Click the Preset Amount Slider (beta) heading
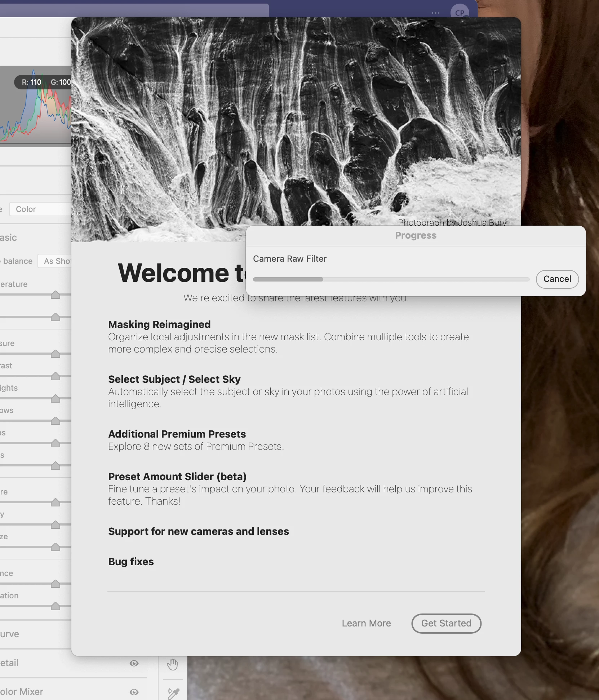Image resolution: width=599 pixels, height=700 pixels. tap(177, 477)
